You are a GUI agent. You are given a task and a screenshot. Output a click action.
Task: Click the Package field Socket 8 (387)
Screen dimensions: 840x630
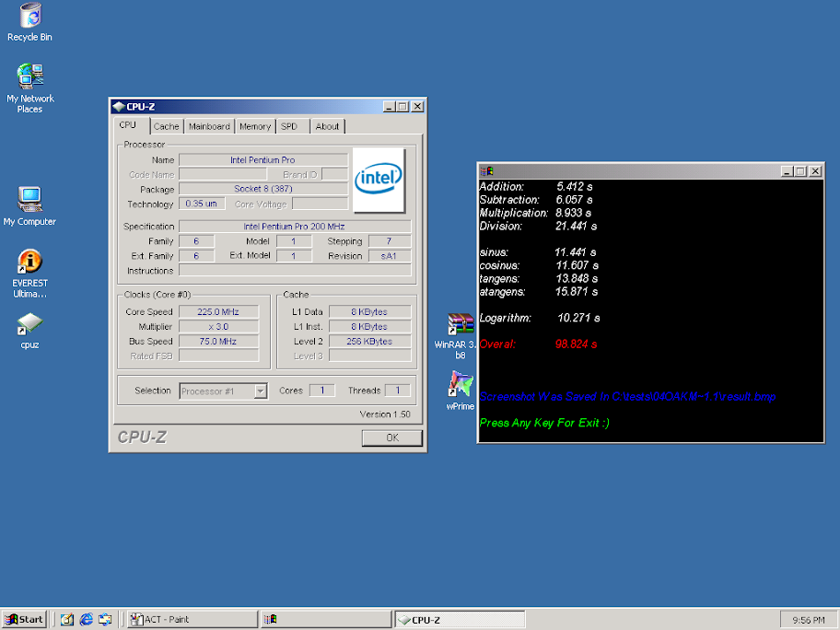point(263,189)
